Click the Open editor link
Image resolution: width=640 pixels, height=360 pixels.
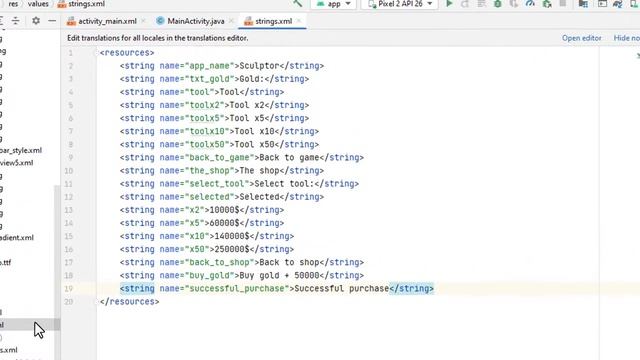[x=581, y=38]
